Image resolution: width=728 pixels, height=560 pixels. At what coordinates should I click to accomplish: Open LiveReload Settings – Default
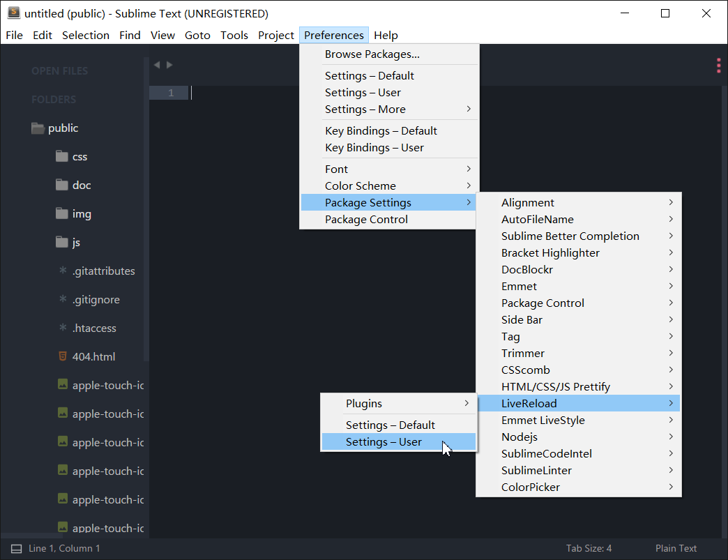(x=399, y=425)
